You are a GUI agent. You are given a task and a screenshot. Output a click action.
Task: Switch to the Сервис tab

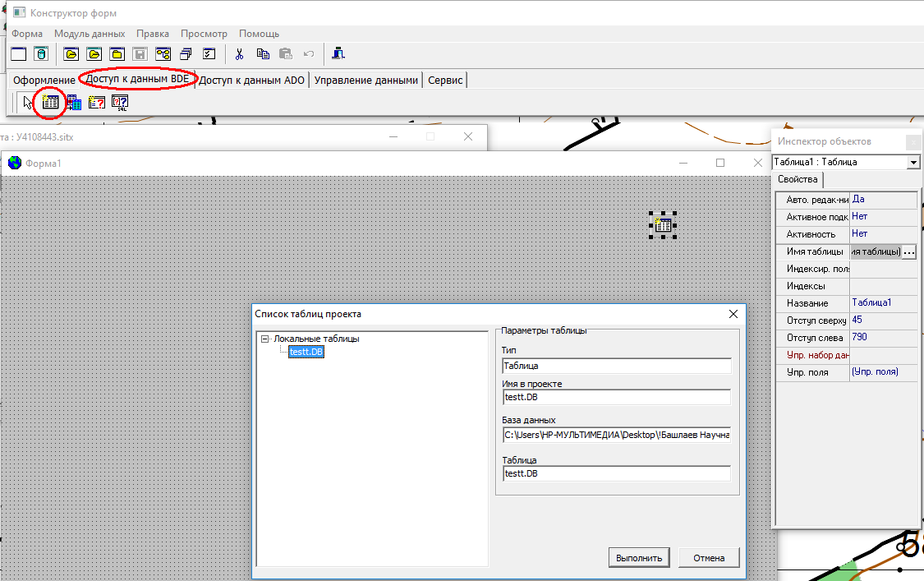point(445,81)
